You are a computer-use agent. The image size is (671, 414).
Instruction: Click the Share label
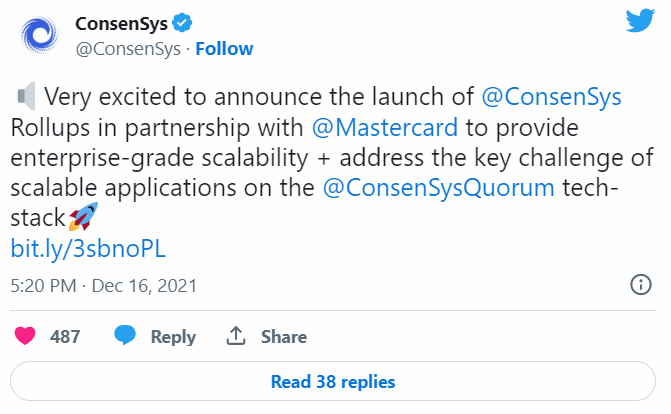[x=283, y=337]
